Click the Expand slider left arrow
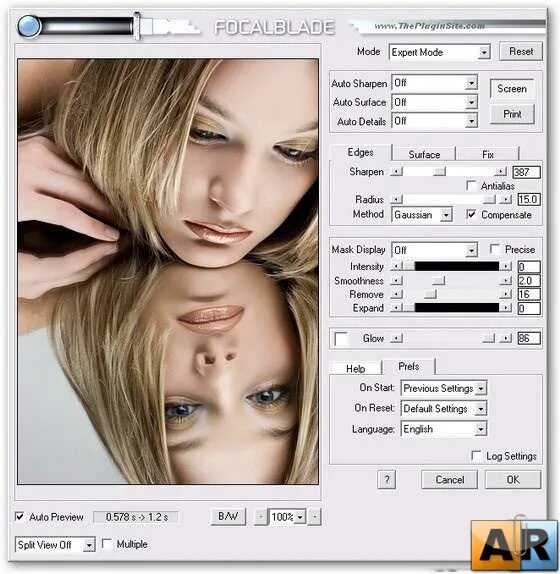 [x=396, y=308]
